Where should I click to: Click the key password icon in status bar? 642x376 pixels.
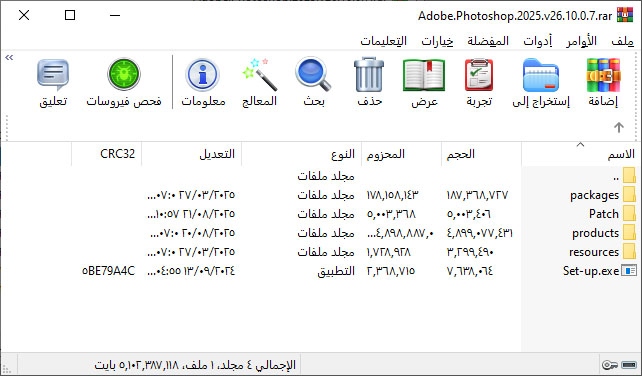610,365
